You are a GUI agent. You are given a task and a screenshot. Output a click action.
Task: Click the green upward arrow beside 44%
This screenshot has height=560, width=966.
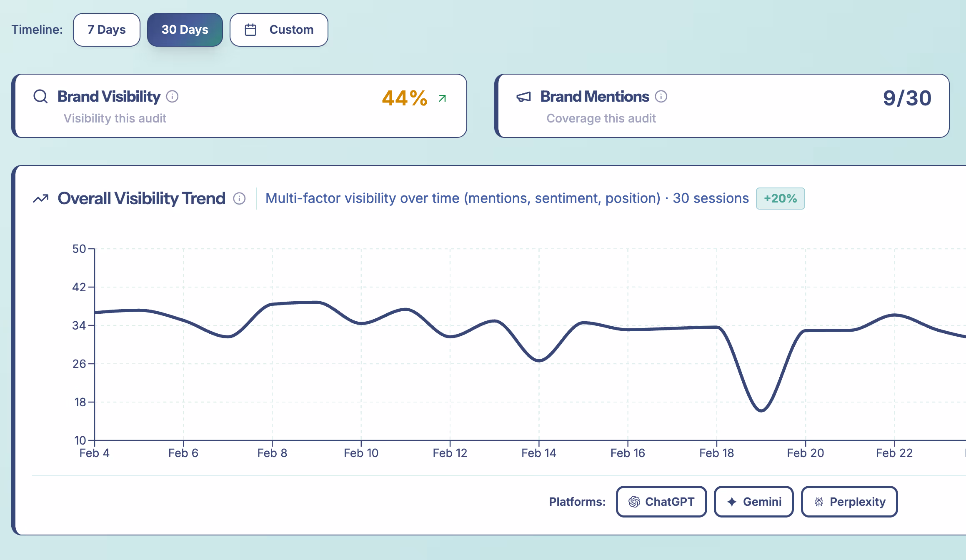click(x=442, y=98)
